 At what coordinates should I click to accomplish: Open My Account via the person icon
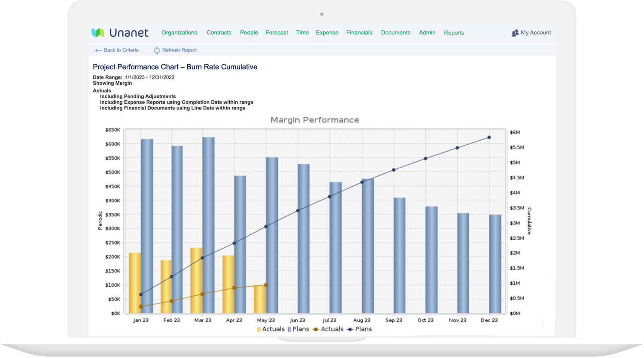514,33
